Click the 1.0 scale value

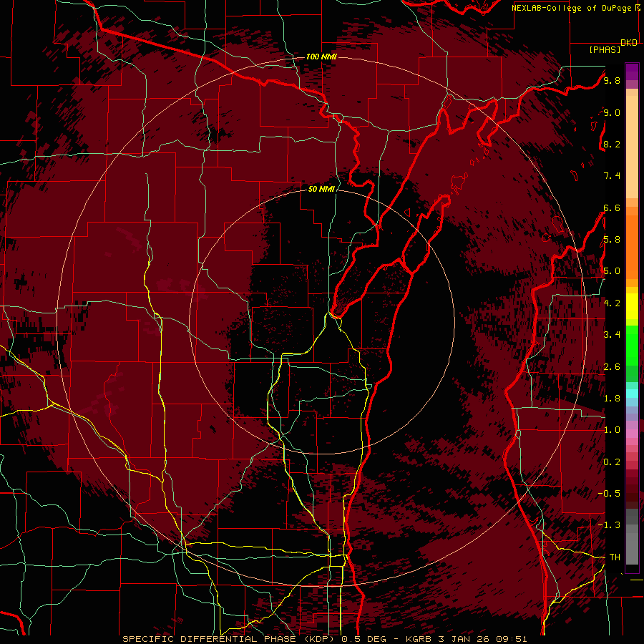(612, 430)
